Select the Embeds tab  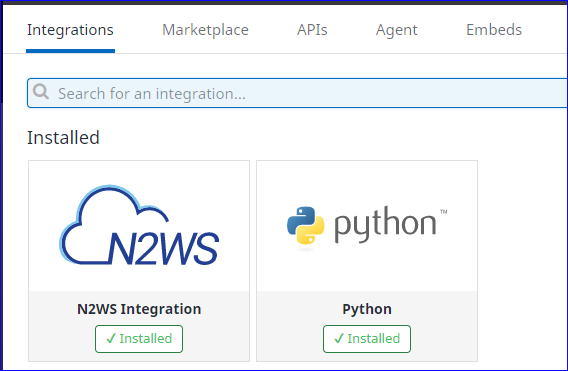pos(494,30)
